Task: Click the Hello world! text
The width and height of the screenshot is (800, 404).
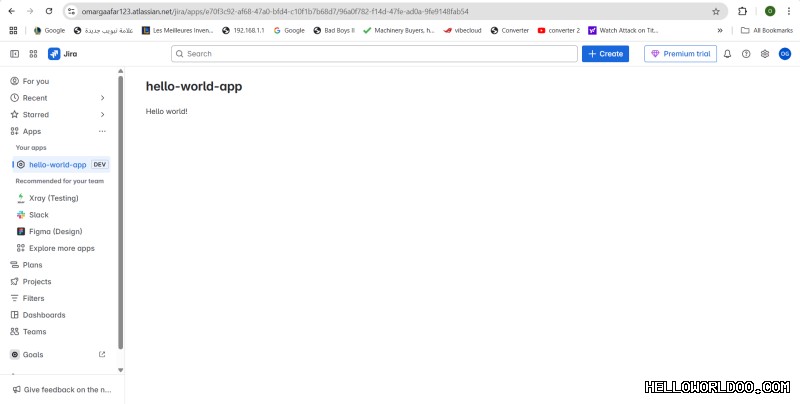Action: tap(167, 111)
